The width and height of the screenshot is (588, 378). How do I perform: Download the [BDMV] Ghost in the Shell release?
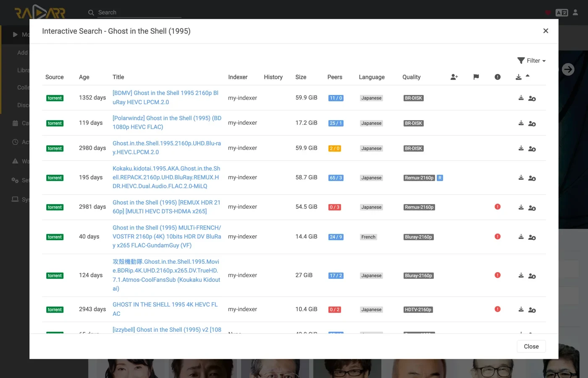click(x=521, y=98)
